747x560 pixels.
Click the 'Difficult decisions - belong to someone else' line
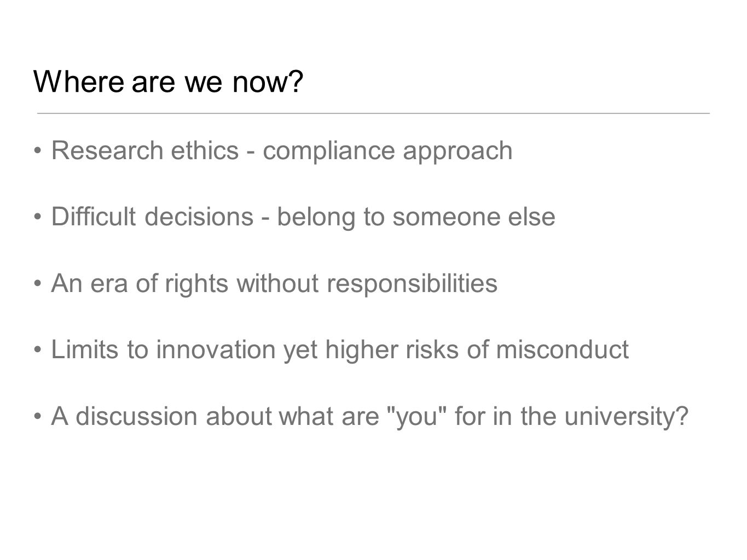tap(303, 217)
